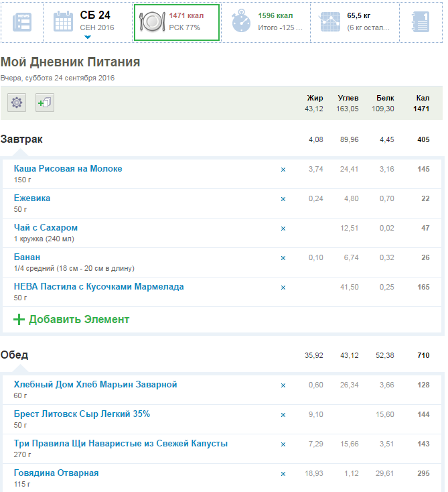The width and height of the screenshot is (448, 492).
Task: Click Добавить Элемент under breakfast
Action: coord(72,320)
